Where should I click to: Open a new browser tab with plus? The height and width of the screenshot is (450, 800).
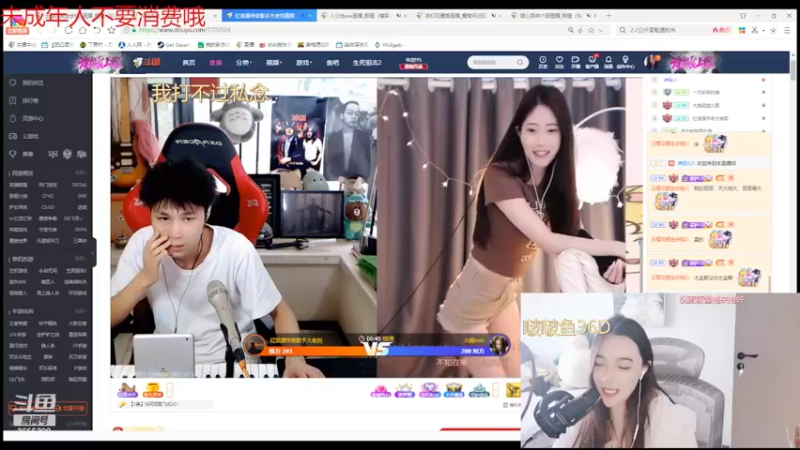[x=608, y=16]
